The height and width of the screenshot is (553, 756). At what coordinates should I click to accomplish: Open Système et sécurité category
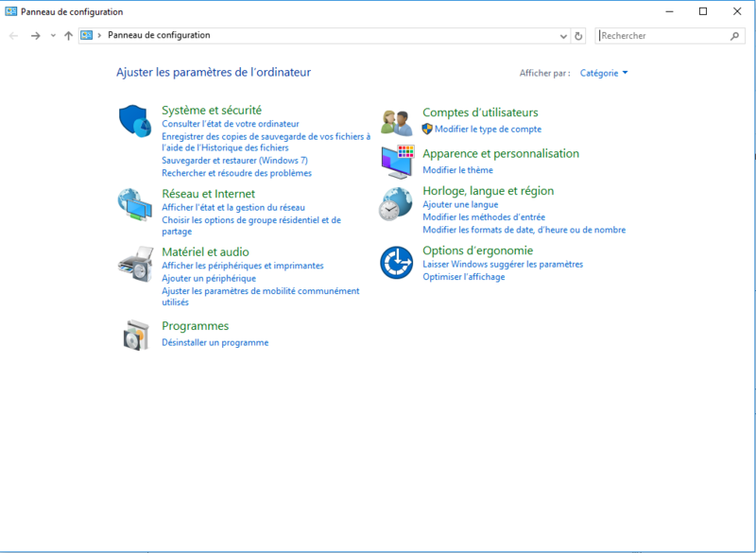(212, 110)
